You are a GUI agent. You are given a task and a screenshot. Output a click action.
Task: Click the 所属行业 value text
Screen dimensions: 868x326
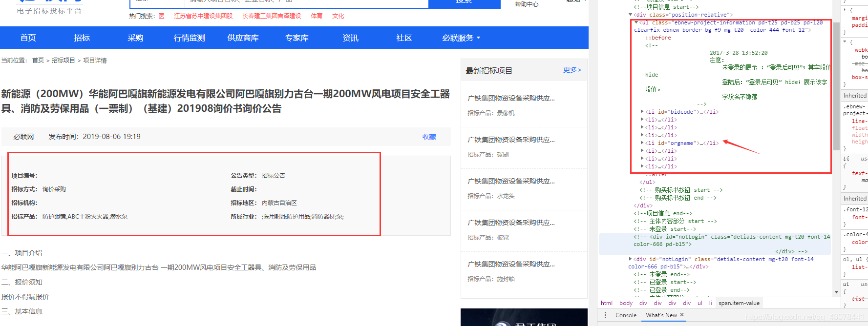click(303, 217)
